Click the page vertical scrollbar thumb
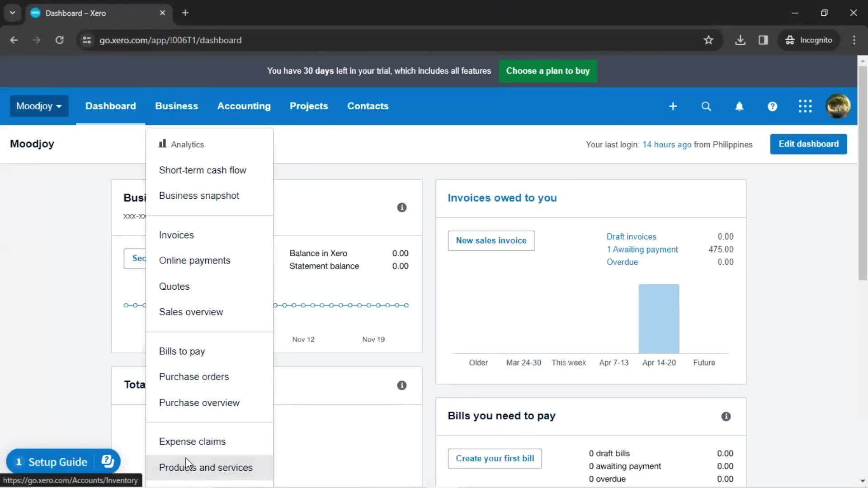Image resolution: width=868 pixels, height=488 pixels. click(863, 173)
